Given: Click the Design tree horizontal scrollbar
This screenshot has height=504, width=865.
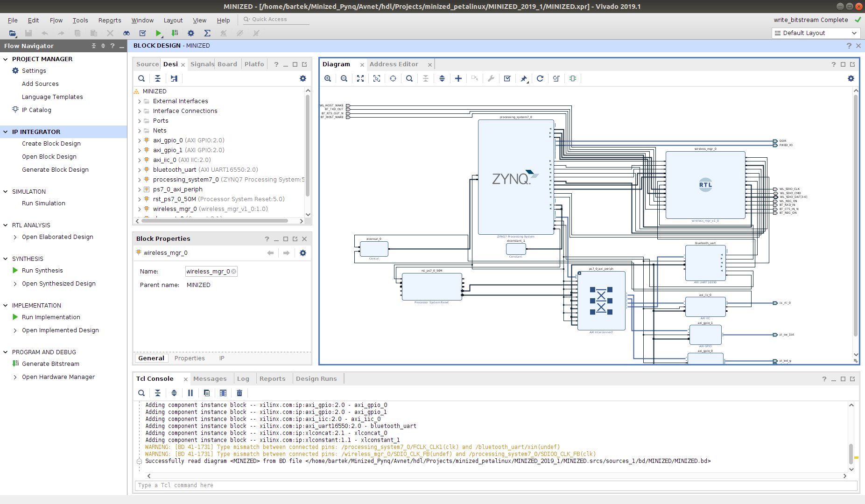Looking at the screenshot, I should click(x=215, y=221).
